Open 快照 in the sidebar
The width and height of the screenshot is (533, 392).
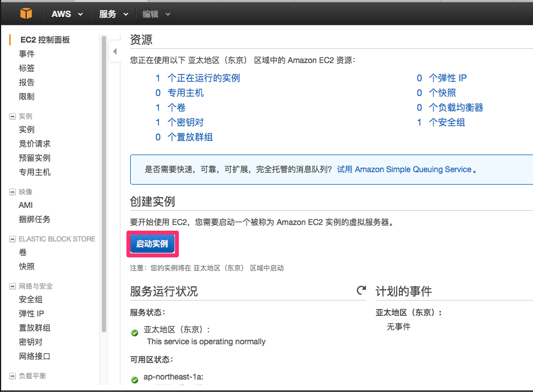point(27,266)
